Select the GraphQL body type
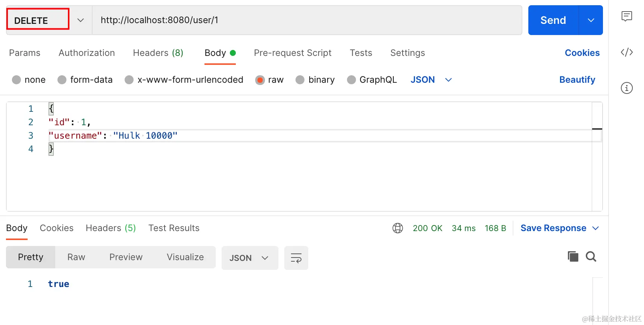Image resolution: width=644 pixels, height=325 pixels. tap(372, 80)
